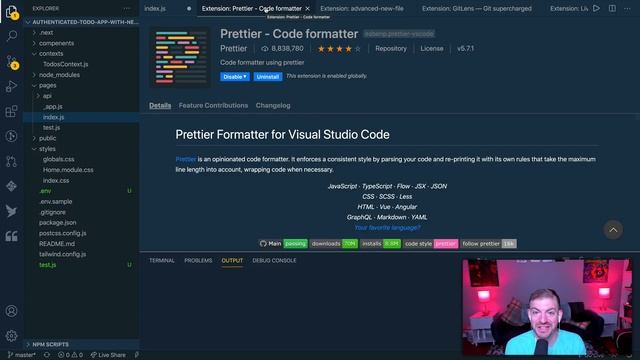The image size is (640, 360).
Task: Click the install count 8,838,780
Action: [282, 49]
